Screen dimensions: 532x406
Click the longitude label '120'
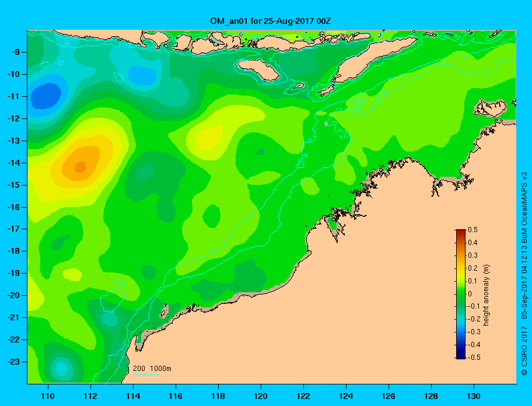[x=261, y=396]
